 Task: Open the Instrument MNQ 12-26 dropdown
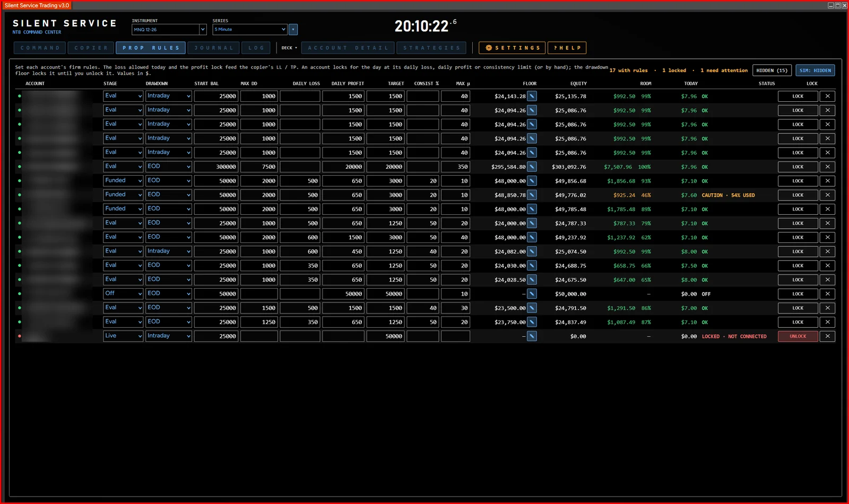click(x=169, y=30)
